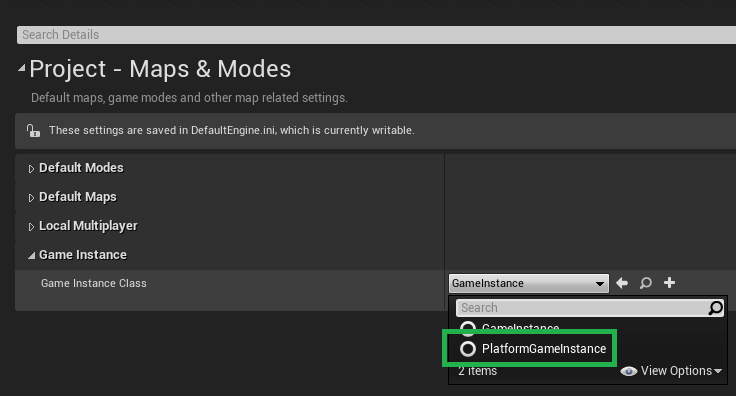Expand the Default Modes category

pos(31,168)
